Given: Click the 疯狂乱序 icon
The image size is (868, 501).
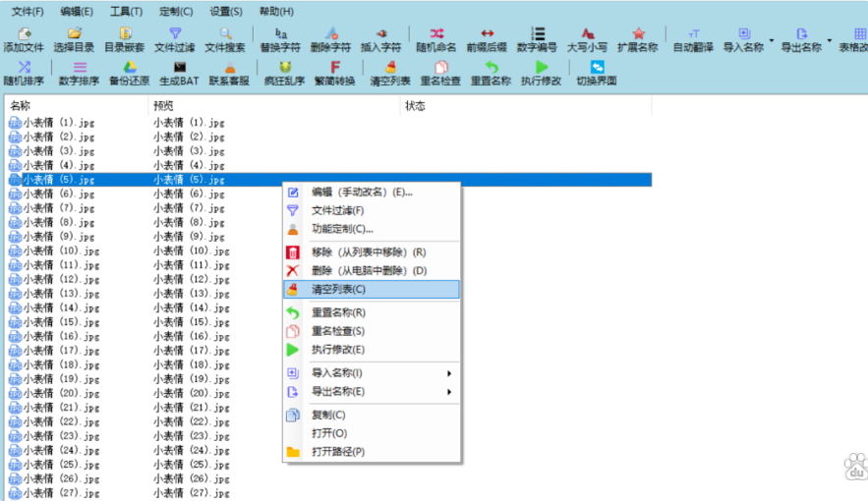Looking at the screenshot, I should (284, 68).
